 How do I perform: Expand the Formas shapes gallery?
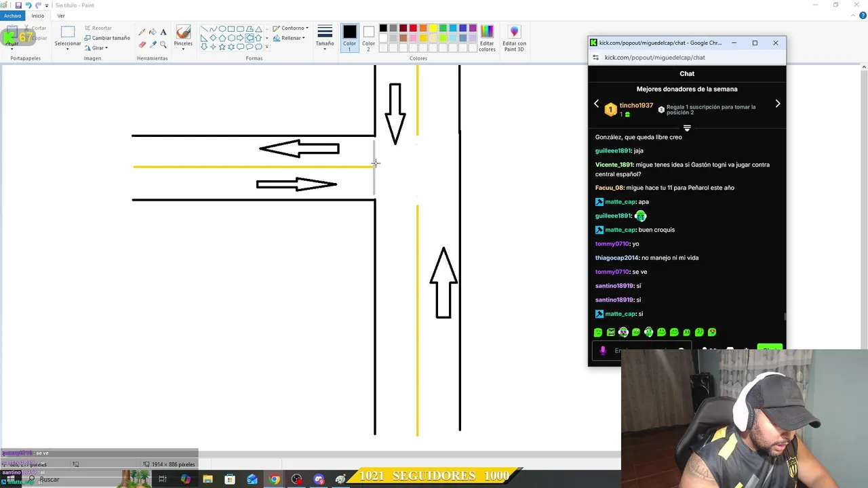click(267, 47)
